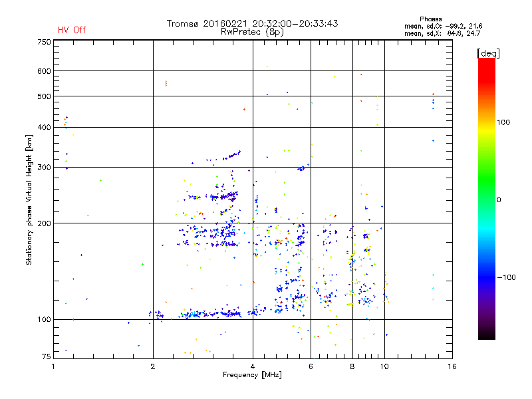Click the 'Phases' header text
The height and width of the screenshot is (399, 532).
click(x=430, y=19)
